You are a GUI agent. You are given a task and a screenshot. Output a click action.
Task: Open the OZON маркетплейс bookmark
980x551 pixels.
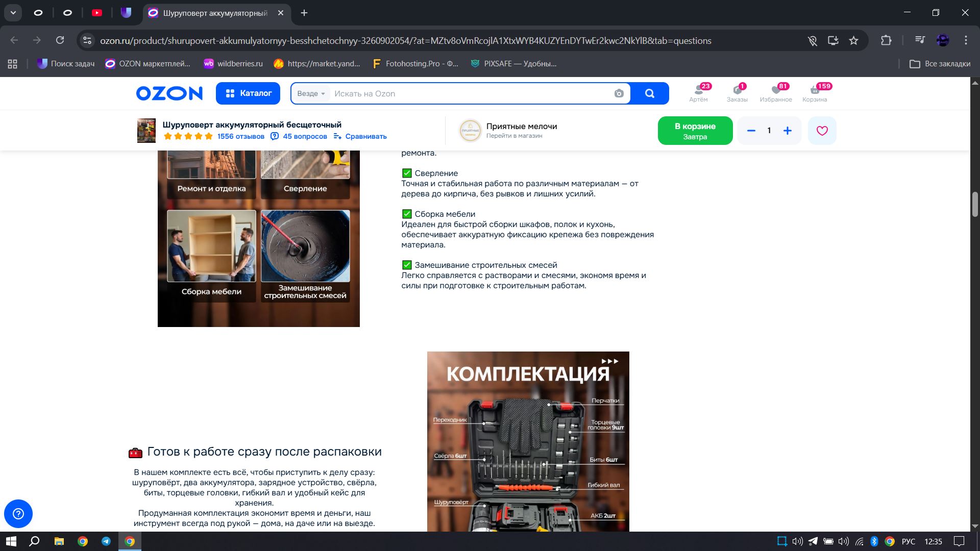148,64
